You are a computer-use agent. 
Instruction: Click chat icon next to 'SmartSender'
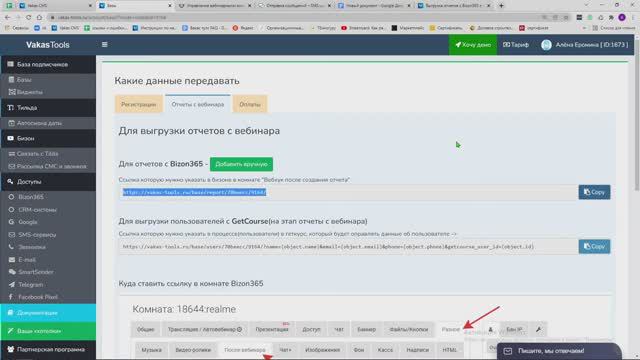12,272
